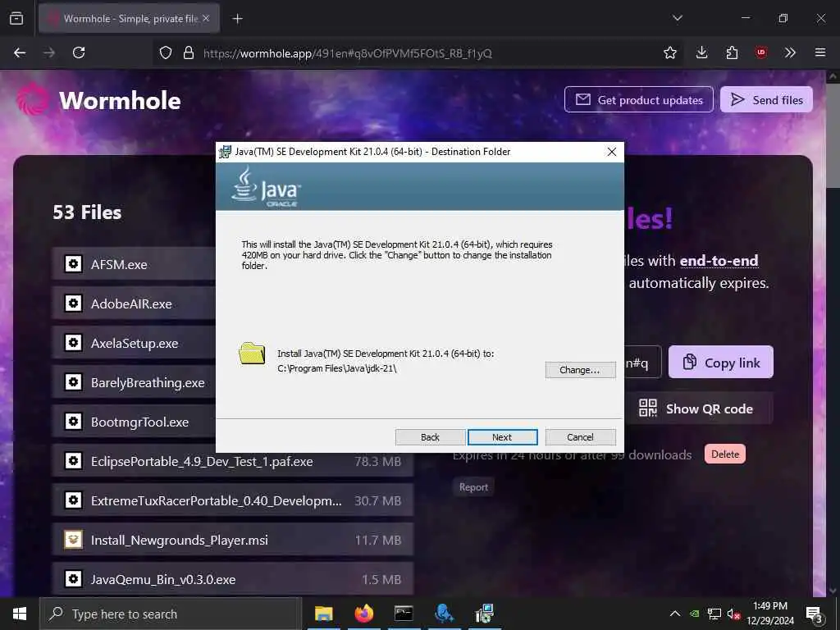
Task: Select BarelyBreathing.exe file row
Action: coord(134,382)
